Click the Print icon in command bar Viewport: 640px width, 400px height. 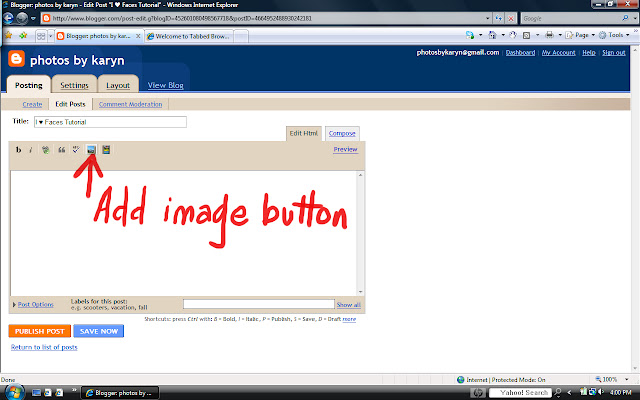550,35
